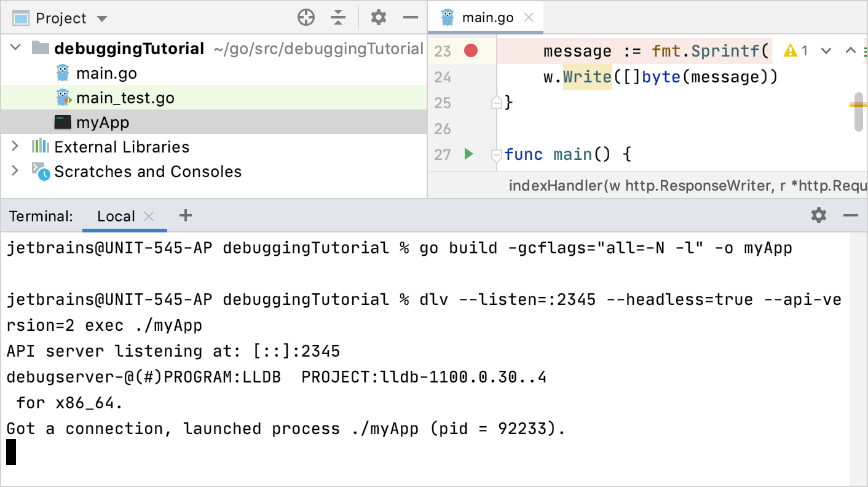This screenshot has height=487, width=868.
Task: Hide the Project tool window
Action: (x=410, y=18)
